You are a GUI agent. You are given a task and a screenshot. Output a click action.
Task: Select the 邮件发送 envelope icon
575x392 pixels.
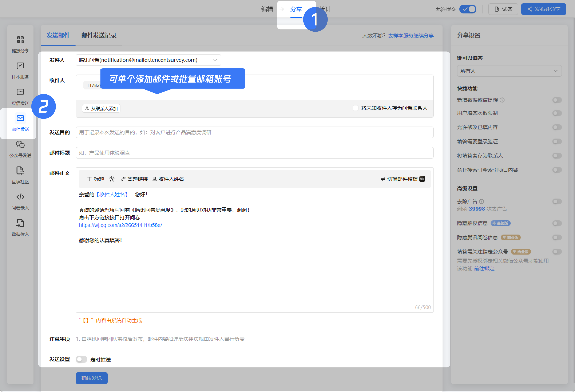(x=20, y=118)
